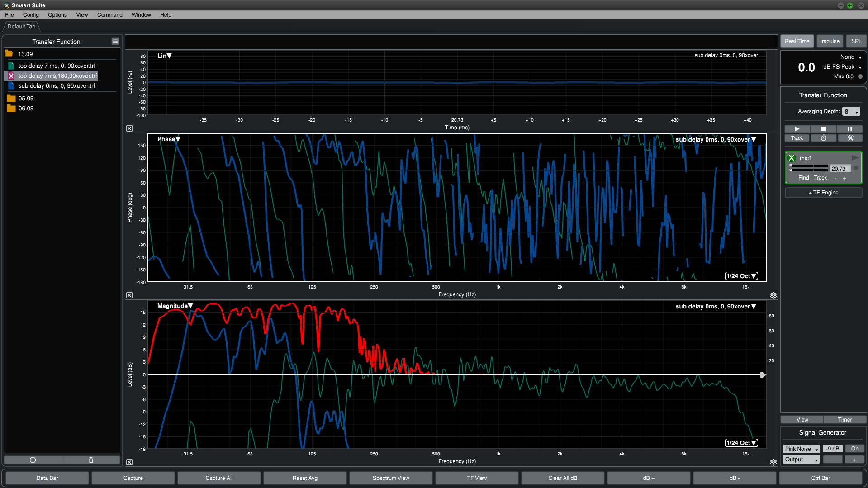Open the None meter source dropdown
This screenshot has width=868, height=488.
click(x=851, y=57)
